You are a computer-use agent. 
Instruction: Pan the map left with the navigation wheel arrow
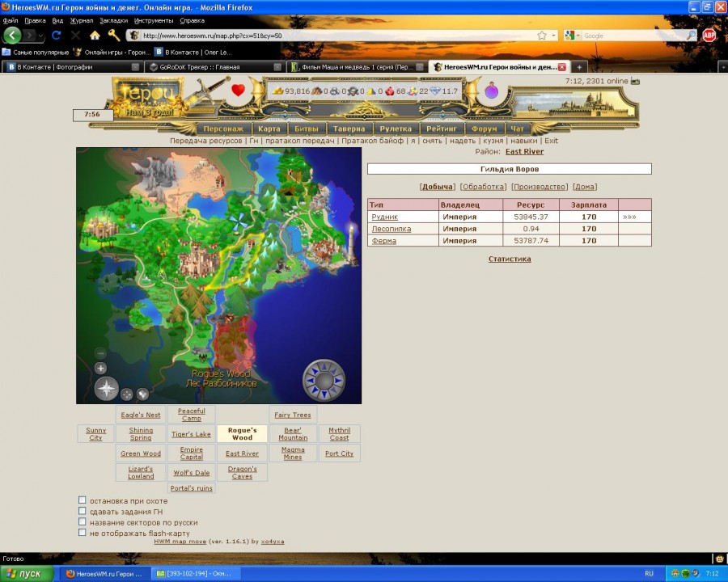[x=310, y=381]
